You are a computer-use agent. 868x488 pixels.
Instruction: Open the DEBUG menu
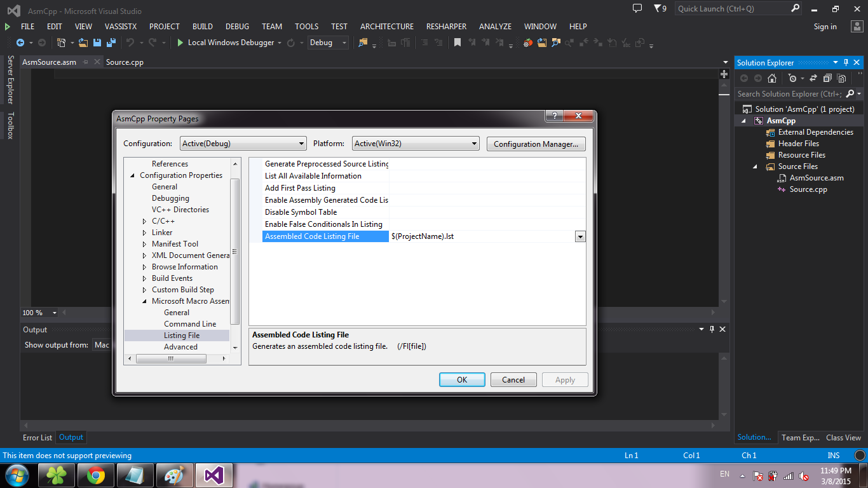[x=238, y=26]
